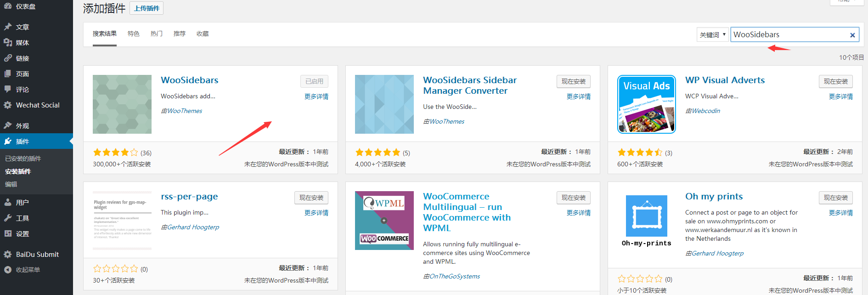Open 安装插件 submenu item
This screenshot has width=868, height=295.
pos(18,171)
